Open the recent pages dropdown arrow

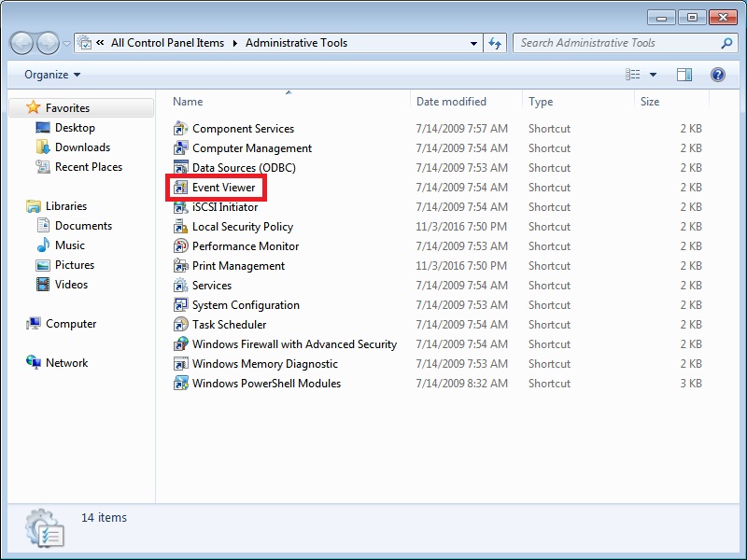pos(66,43)
